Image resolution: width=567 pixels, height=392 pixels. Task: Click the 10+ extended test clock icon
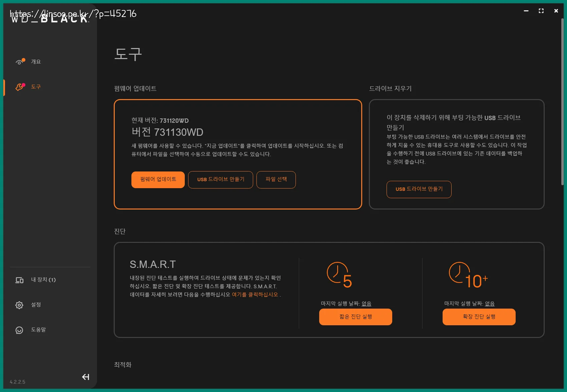click(468, 275)
